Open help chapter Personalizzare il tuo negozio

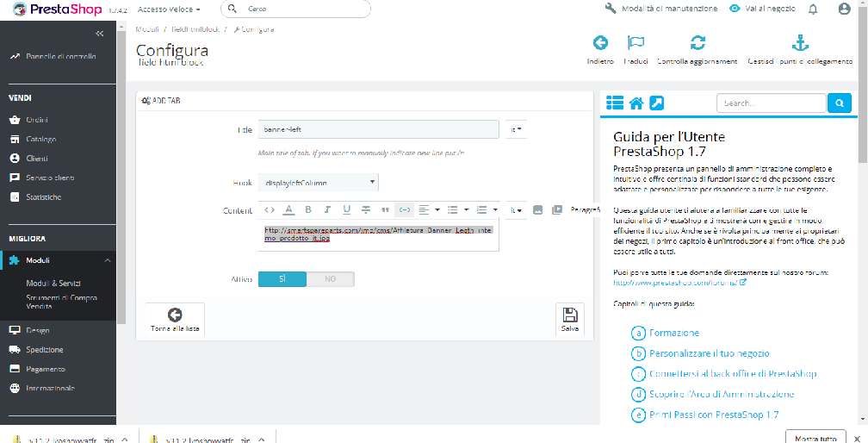coord(710,353)
